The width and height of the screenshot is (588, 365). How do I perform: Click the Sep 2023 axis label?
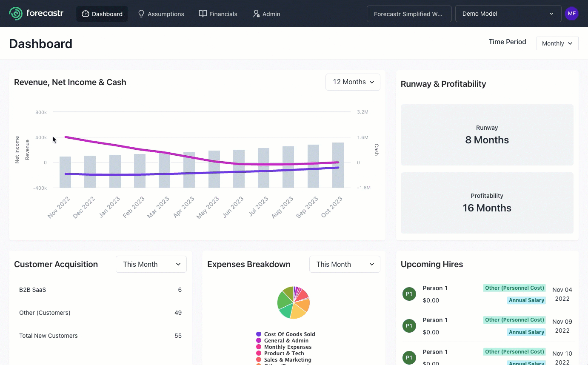tap(307, 208)
